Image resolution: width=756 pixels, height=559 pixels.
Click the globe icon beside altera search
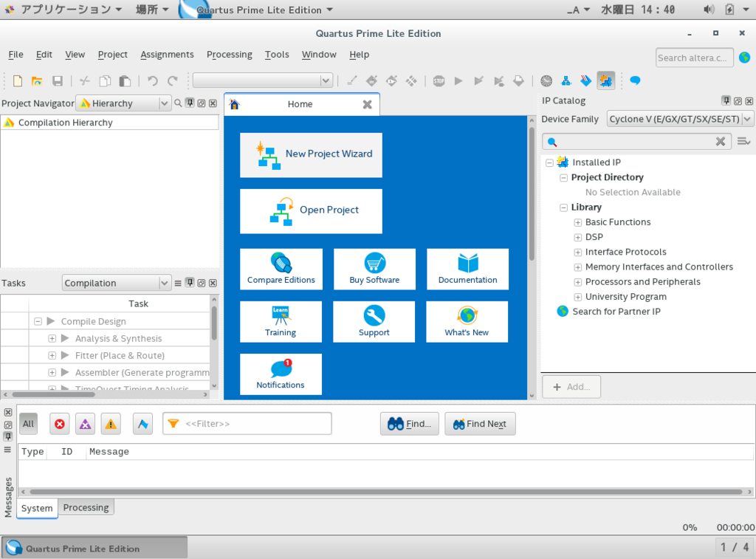pyautogui.click(x=744, y=58)
